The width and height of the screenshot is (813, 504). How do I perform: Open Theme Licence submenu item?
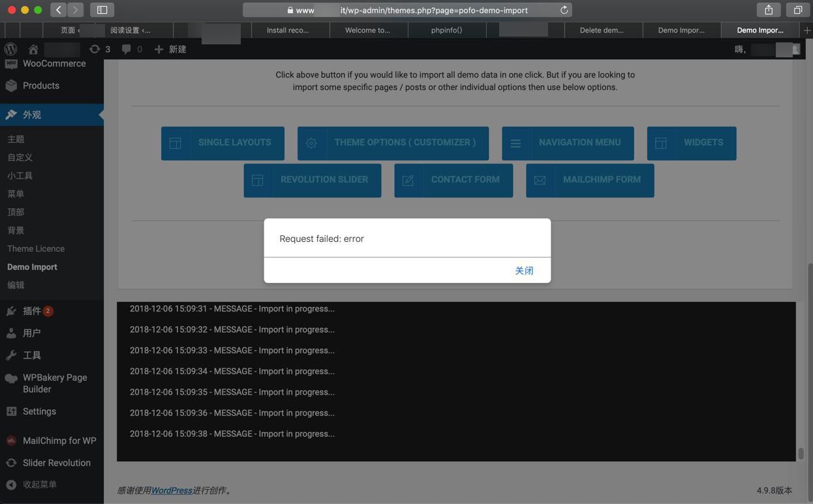pos(36,248)
